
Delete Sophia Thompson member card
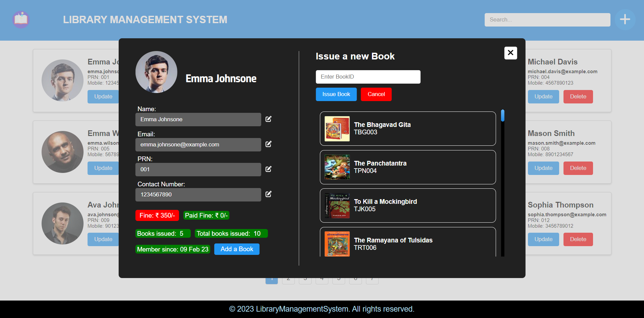(x=578, y=239)
